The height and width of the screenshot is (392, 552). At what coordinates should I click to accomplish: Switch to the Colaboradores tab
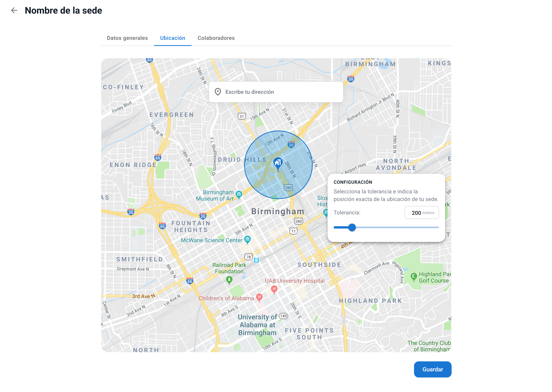click(x=216, y=38)
